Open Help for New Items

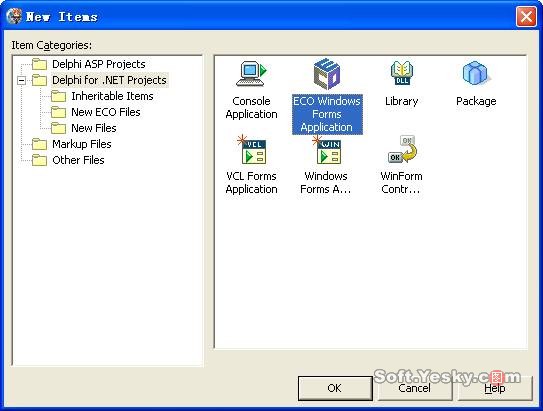pos(495,388)
